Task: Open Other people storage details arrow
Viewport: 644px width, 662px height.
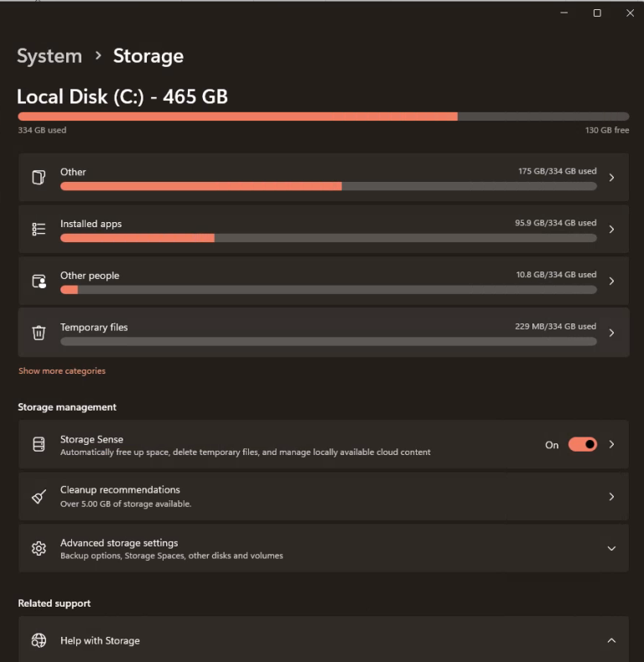Action: [611, 282]
